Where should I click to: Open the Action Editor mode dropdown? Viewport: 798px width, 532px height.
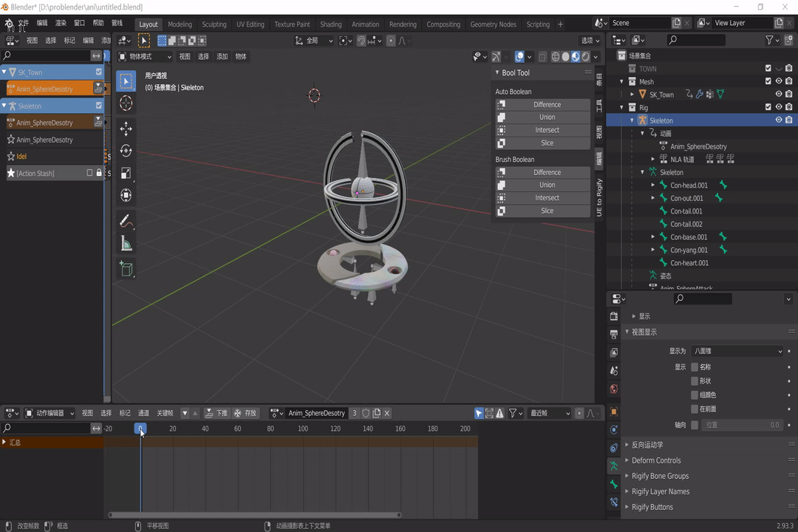point(50,413)
